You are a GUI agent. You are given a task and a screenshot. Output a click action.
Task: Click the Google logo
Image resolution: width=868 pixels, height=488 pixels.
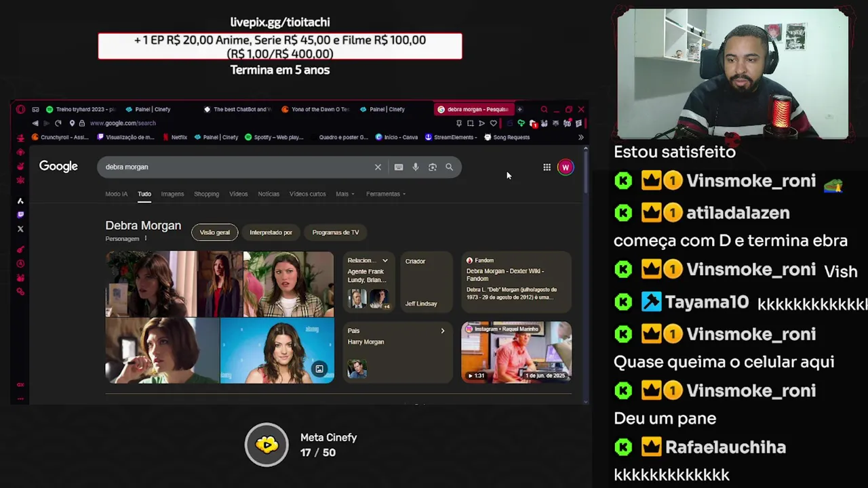click(x=58, y=166)
